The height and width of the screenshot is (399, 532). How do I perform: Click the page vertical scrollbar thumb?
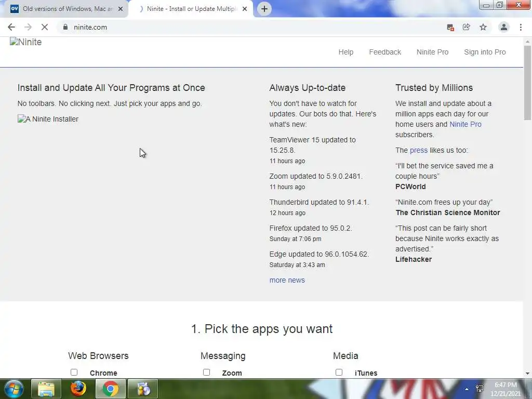[x=527, y=83]
